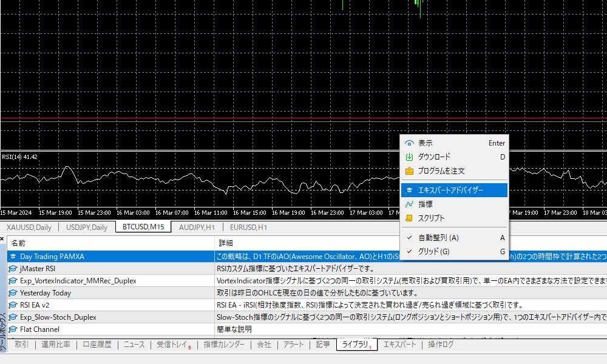This screenshot has width=607, height=364.
Task: Open the XAUUSD,Daily chart tab
Action: pos(28,226)
